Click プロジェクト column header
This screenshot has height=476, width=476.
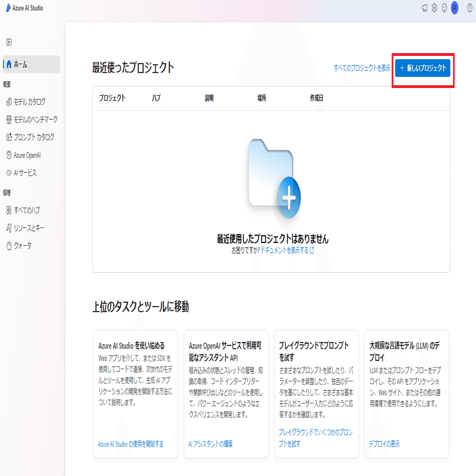(x=112, y=98)
